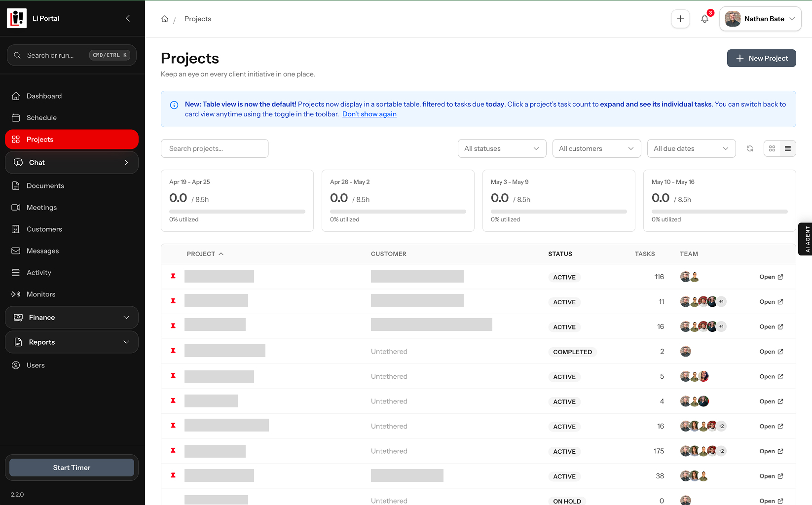The height and width of the screenshot is (505, 812).
Task: Click the Search projects input field
Action: (x=215, y=148)
